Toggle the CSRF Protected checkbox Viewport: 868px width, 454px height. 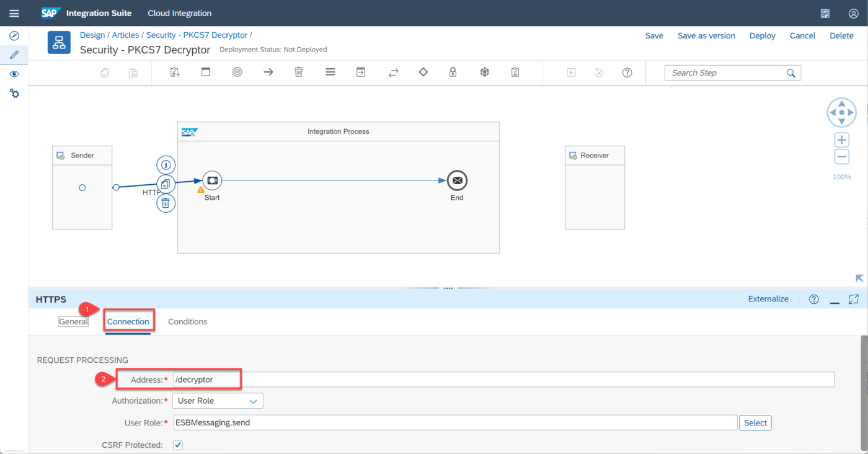[x=178, y=445]
